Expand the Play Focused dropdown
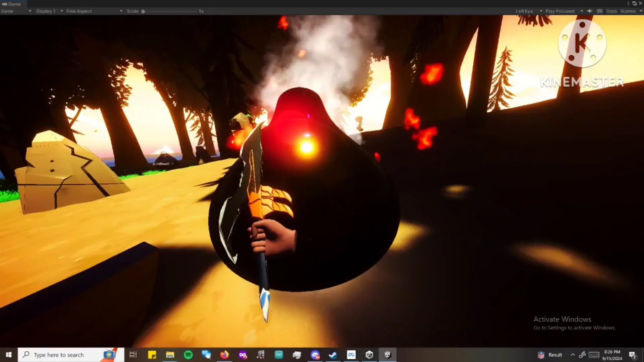 pyautogui.click(x=563, y=11)
